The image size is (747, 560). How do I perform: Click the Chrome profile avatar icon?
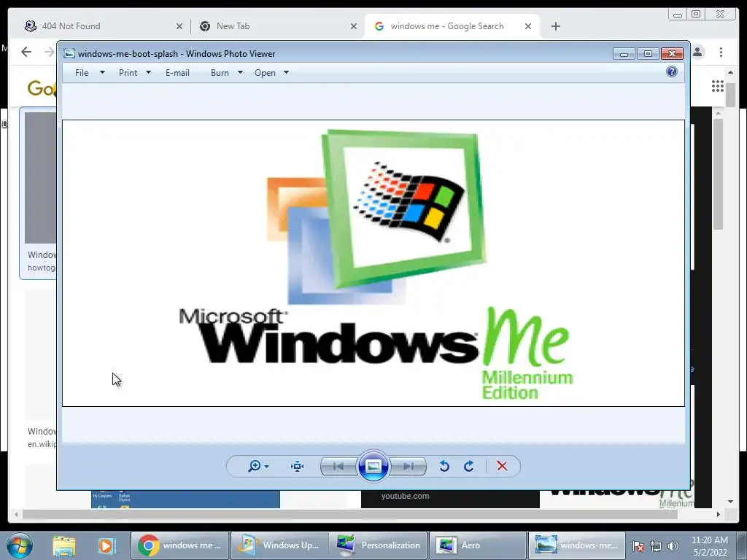click(697, 52)
